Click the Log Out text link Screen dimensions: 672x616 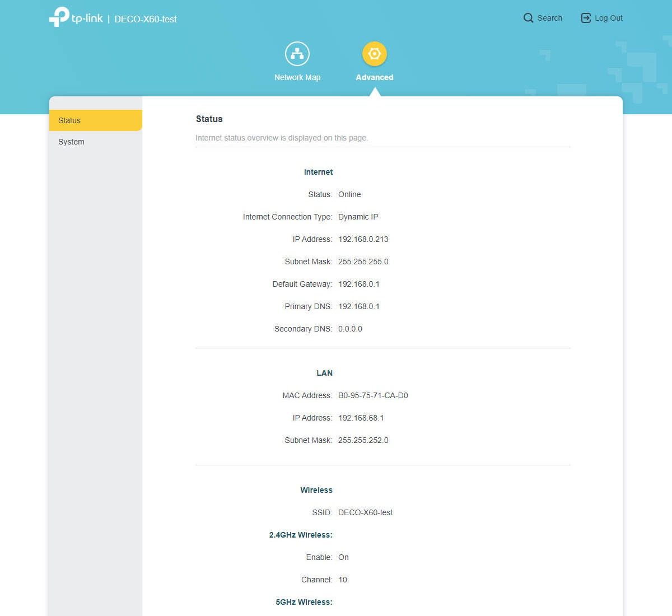(609, 18)
